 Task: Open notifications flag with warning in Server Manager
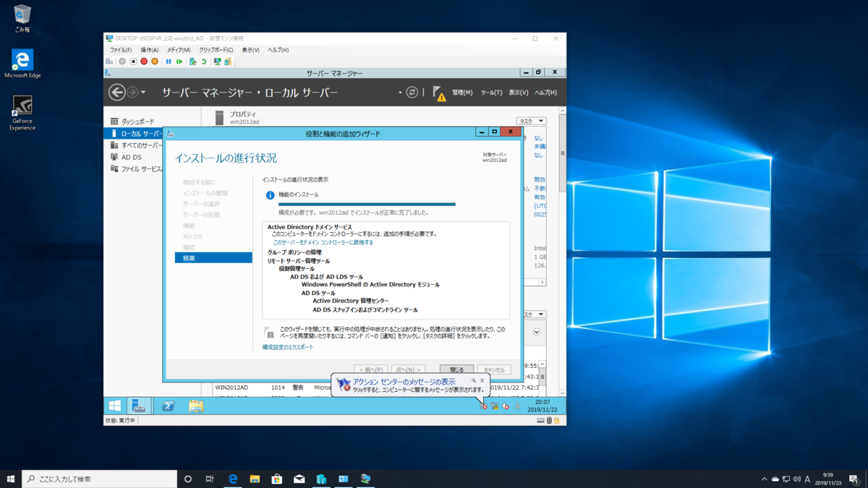coord(438,93)
